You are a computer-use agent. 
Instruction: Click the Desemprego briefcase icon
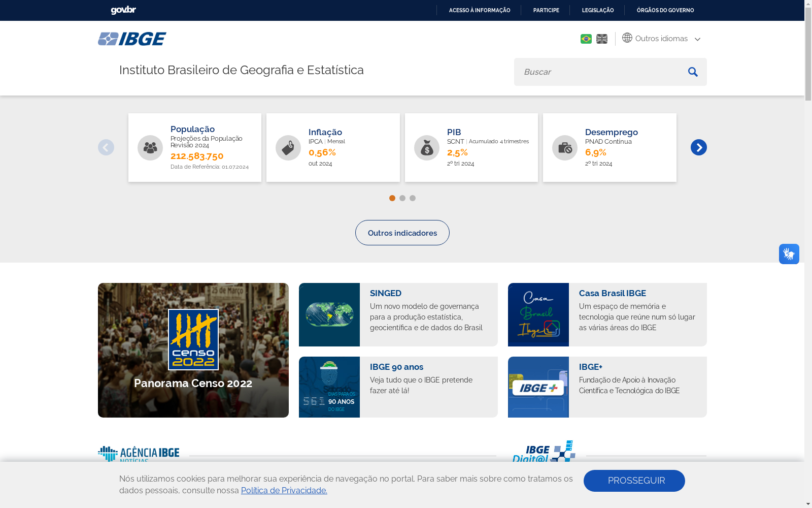[x=565, y=148]
